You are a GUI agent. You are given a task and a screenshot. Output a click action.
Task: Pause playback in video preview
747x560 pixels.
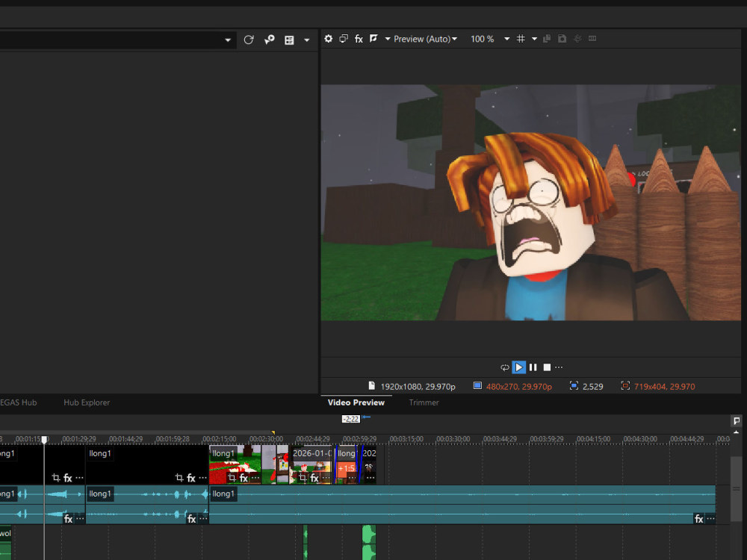pos(533,367)
